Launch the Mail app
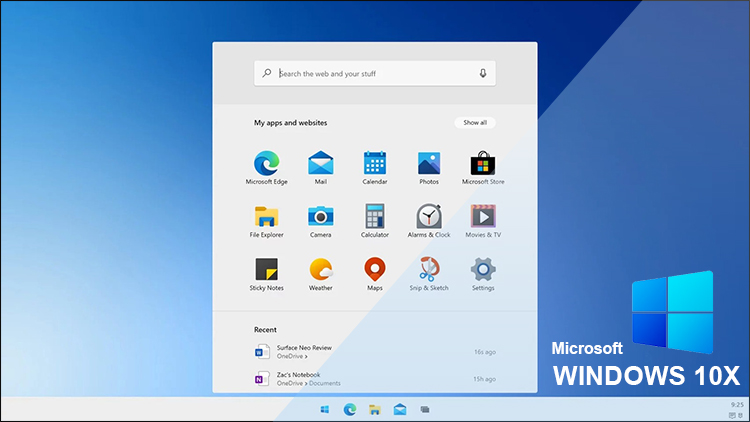The height and width of the screenshot is (422, 750). [320, 167]
